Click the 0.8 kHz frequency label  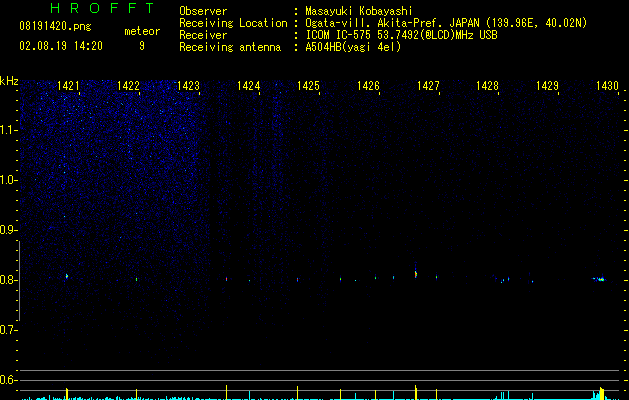[8, 280]
